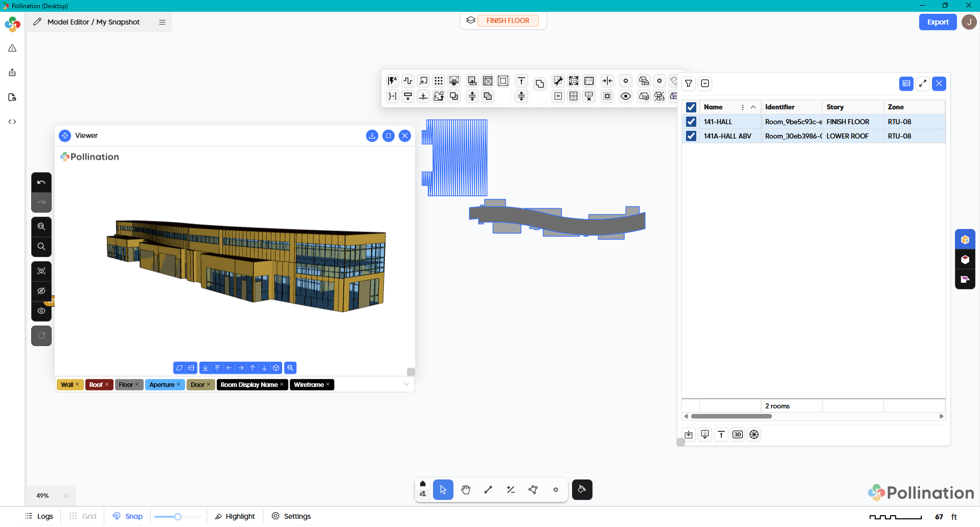The width and height of the screenshot is (980, 527).
Task: Uncheck the 141-HALL row checkbox
Action: coord(691,122)
